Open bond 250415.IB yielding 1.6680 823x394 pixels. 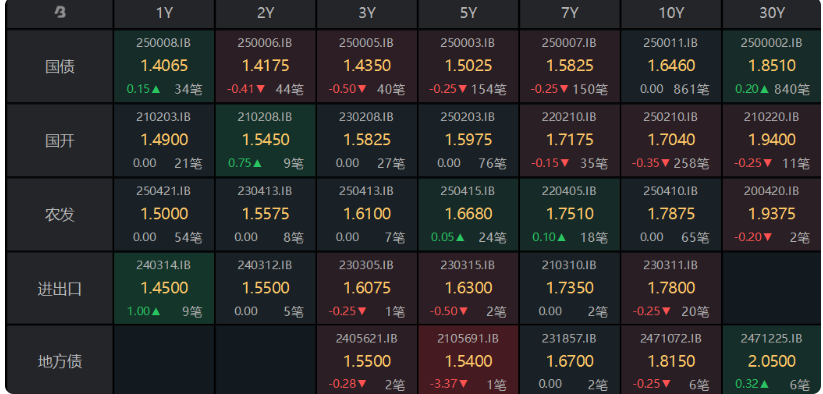(x=468, y=215)
